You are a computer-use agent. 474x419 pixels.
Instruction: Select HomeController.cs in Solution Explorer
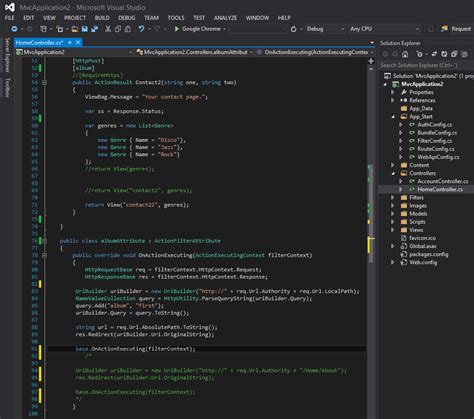(440, 189)
